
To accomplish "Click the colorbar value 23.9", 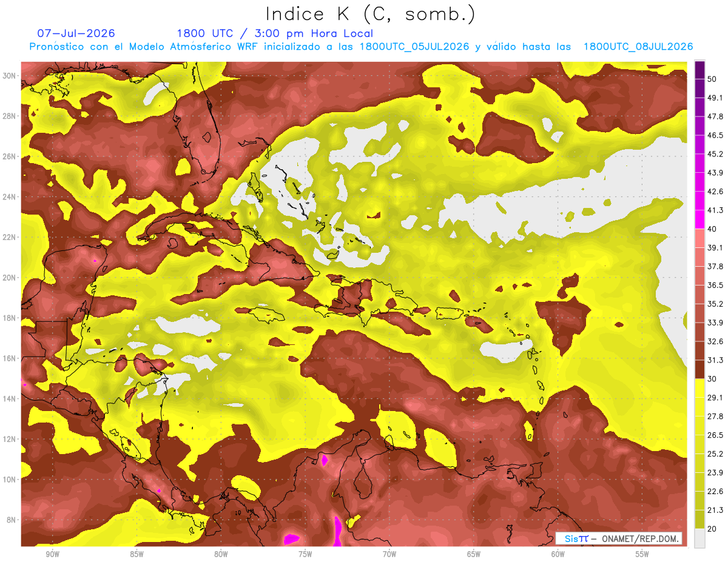I will point(715,472).
